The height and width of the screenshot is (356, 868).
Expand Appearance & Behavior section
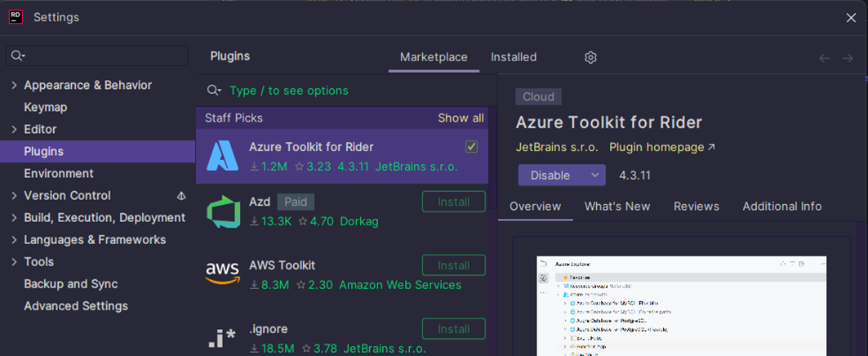[x=14, y=85]
